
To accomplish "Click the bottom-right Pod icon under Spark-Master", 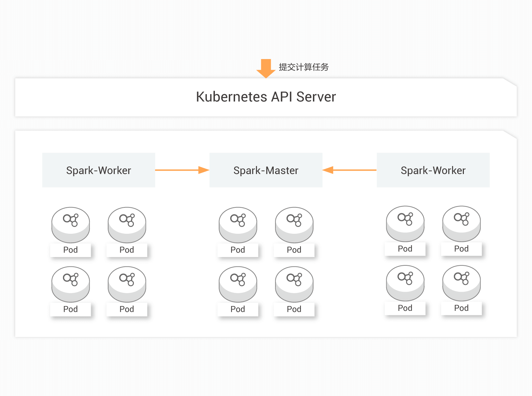I will (x=294, y=284).
